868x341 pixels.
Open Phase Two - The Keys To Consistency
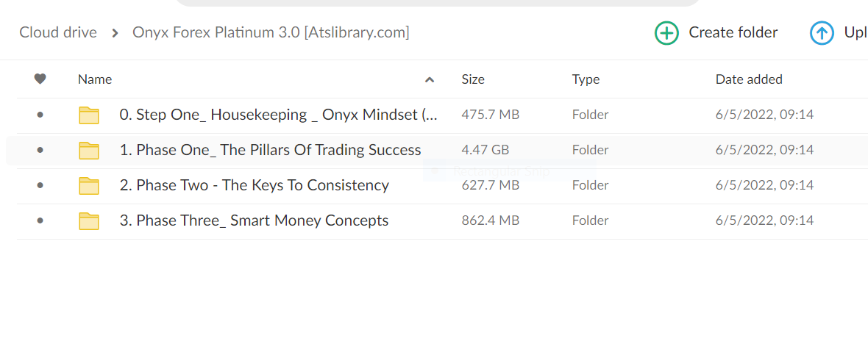tap(254, 185)
